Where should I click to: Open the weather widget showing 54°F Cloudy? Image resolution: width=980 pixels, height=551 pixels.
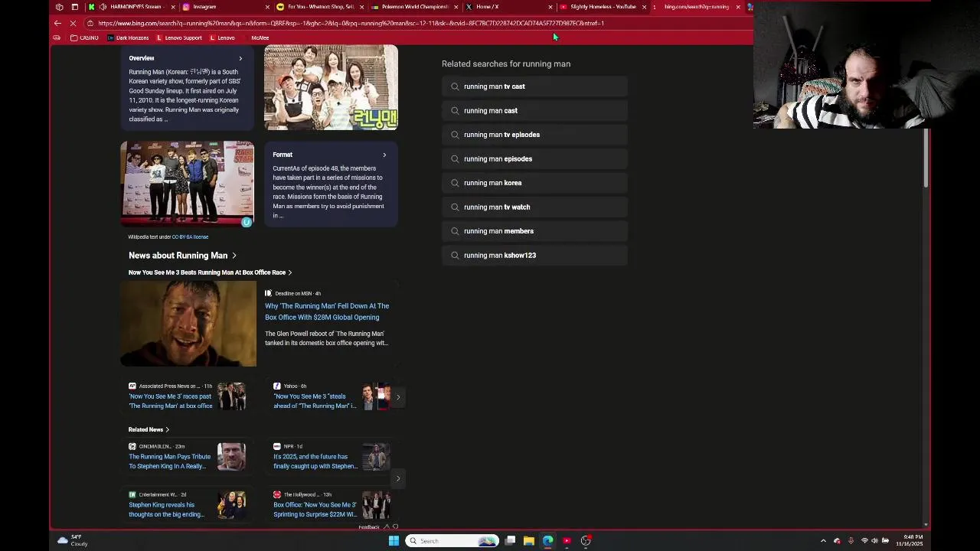(73, 540)
